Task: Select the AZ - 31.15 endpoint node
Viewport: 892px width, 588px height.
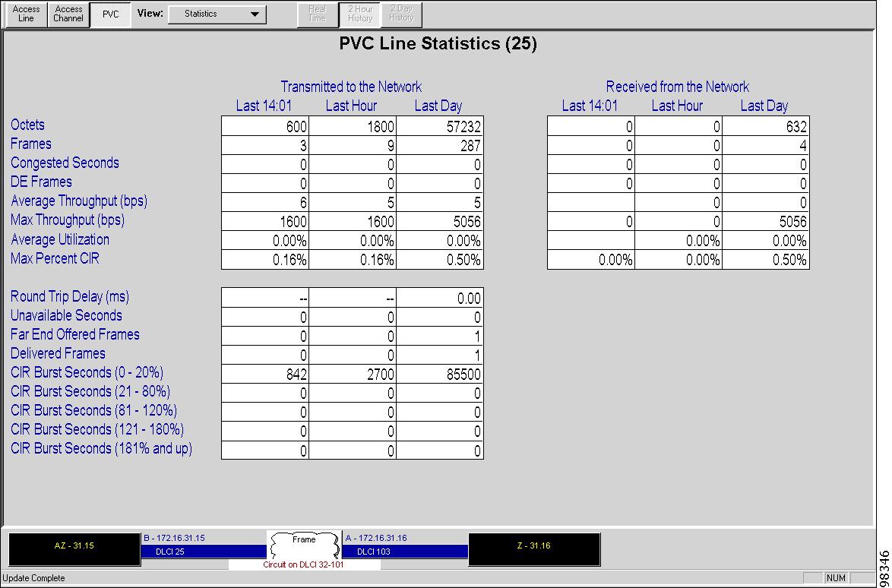Action: pos(73,548)
